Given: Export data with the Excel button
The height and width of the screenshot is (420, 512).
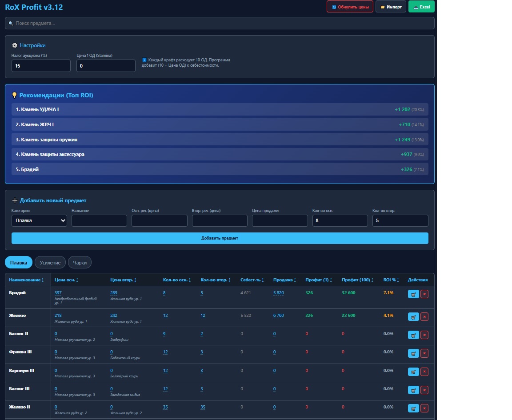Looking at the screenshot, I should coord(421,7).
